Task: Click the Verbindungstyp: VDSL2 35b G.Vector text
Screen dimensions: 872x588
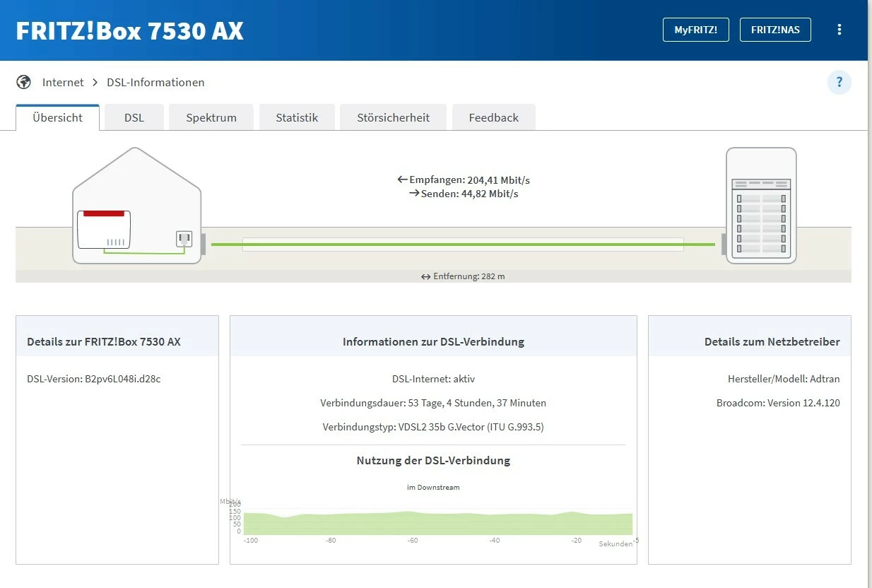Action: [x=433, y=427]
